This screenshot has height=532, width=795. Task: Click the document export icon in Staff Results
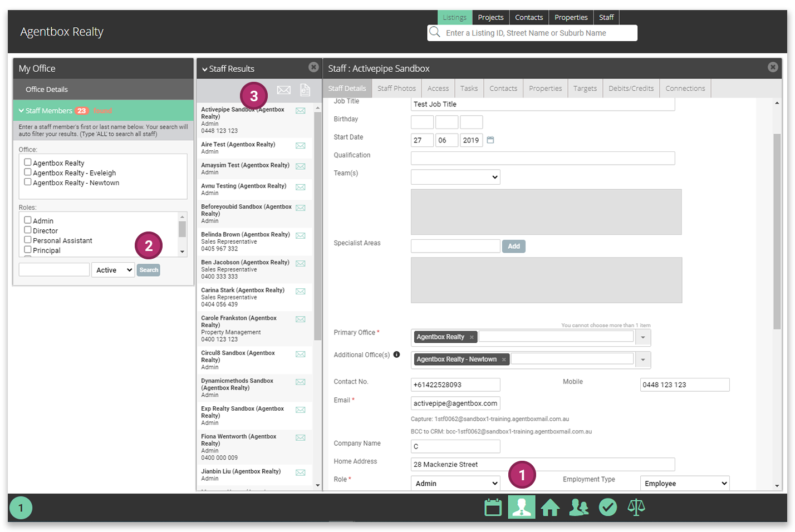point(305,90)
